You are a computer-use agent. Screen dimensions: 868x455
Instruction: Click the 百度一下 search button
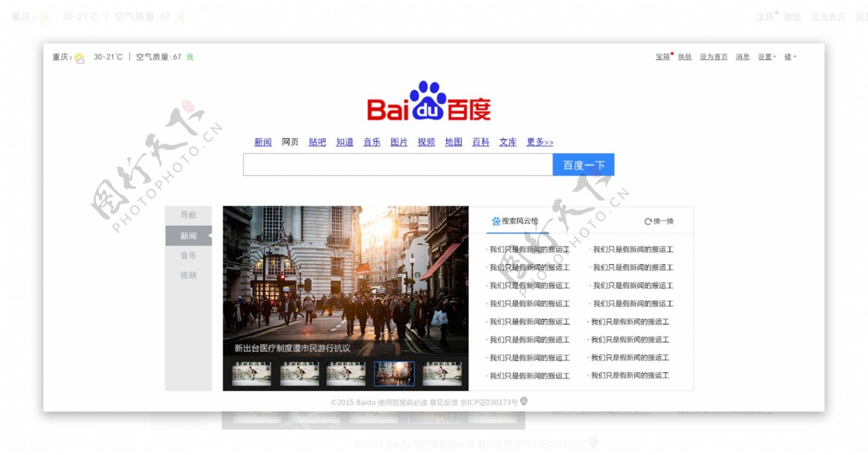[584, 165]
